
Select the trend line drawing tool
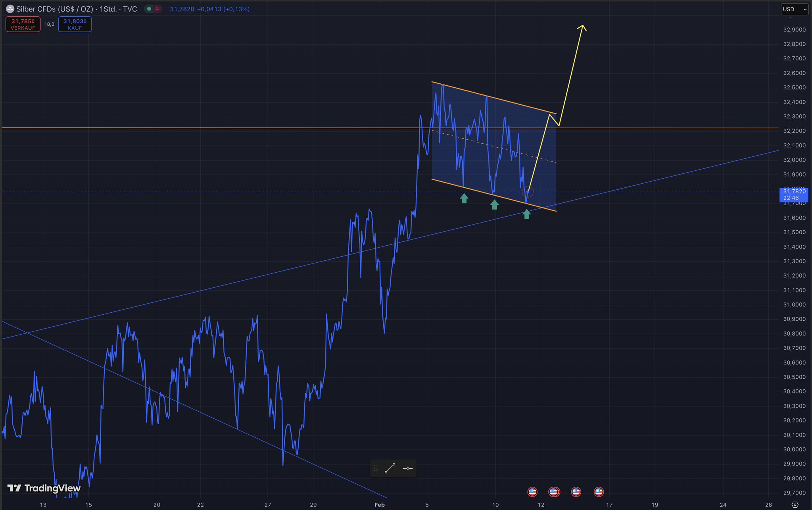(x=390, y=468)
